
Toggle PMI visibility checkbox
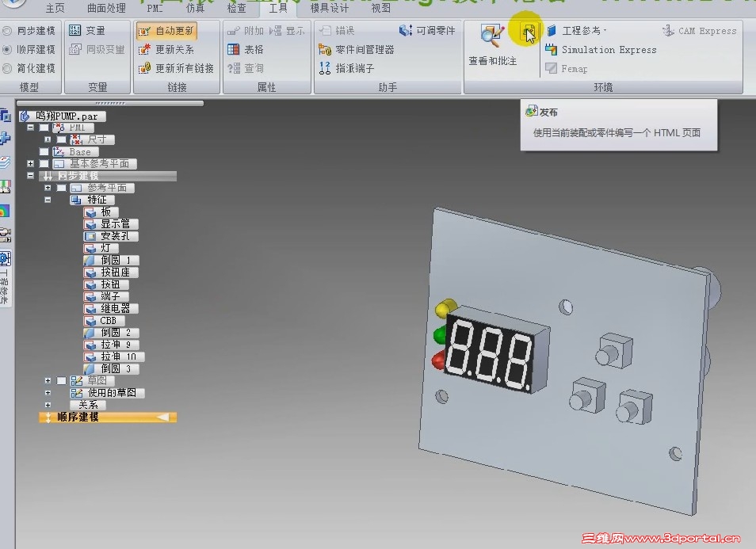point(44,128)
